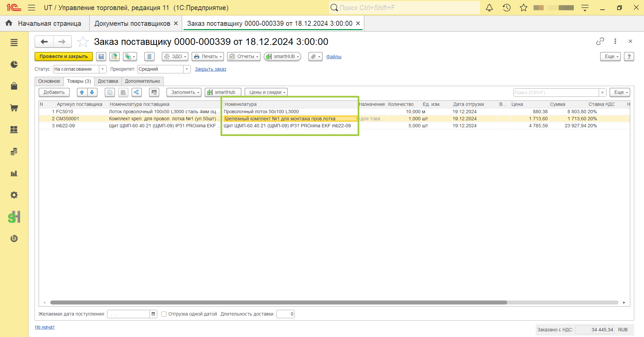Image resolution: width=644 pixels, height=337 pixels.
Task: Open Печать dropdown menu
Action: (x=208, y=56)
